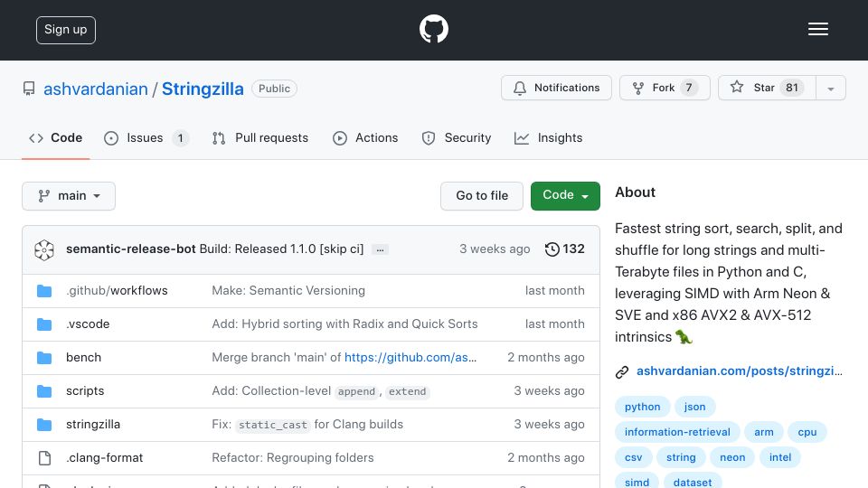Select the intel topic tag
The image size is (868, 488).
(780, 457)
